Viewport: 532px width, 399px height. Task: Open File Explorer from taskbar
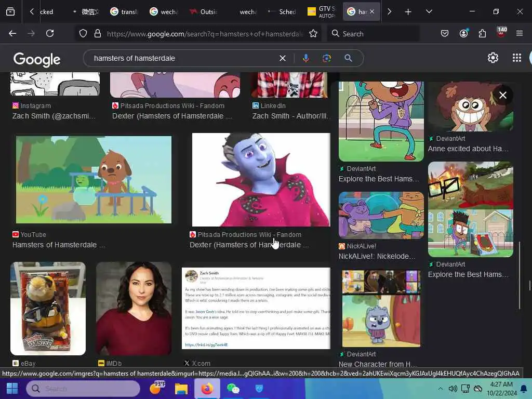pos(181,389)
